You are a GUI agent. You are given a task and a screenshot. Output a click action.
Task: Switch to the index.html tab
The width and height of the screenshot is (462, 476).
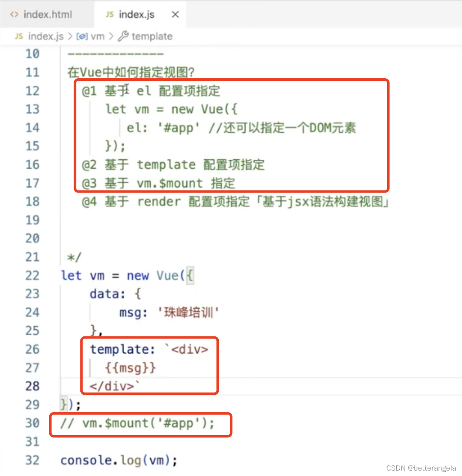(46, 14)
